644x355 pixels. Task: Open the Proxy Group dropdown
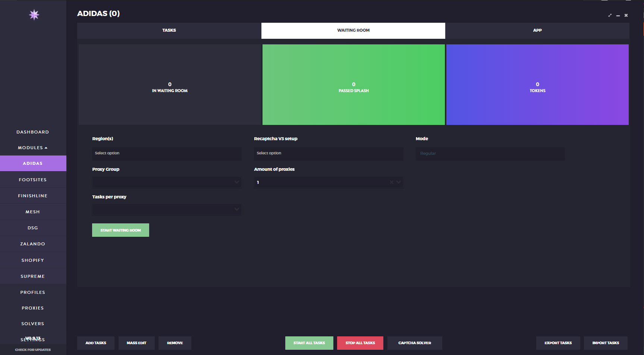point(167,182)
